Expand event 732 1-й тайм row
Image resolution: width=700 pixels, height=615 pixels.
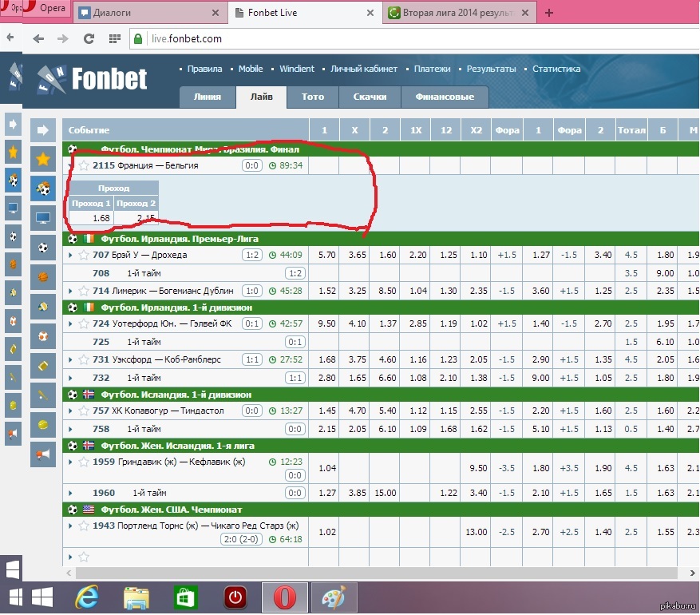(x=70, y=379)
